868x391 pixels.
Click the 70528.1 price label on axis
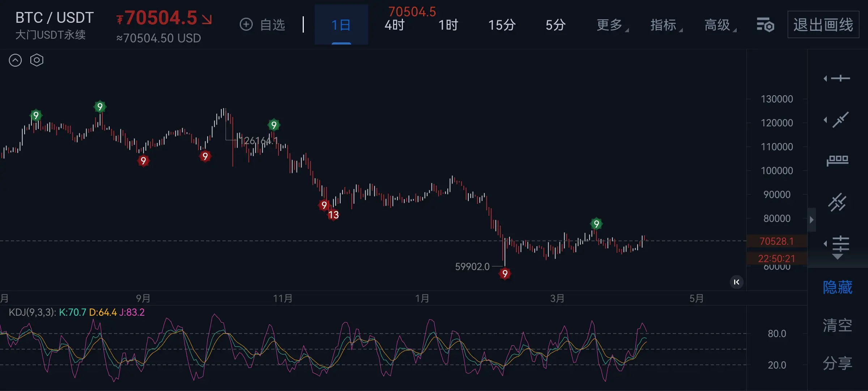(776, 241)
